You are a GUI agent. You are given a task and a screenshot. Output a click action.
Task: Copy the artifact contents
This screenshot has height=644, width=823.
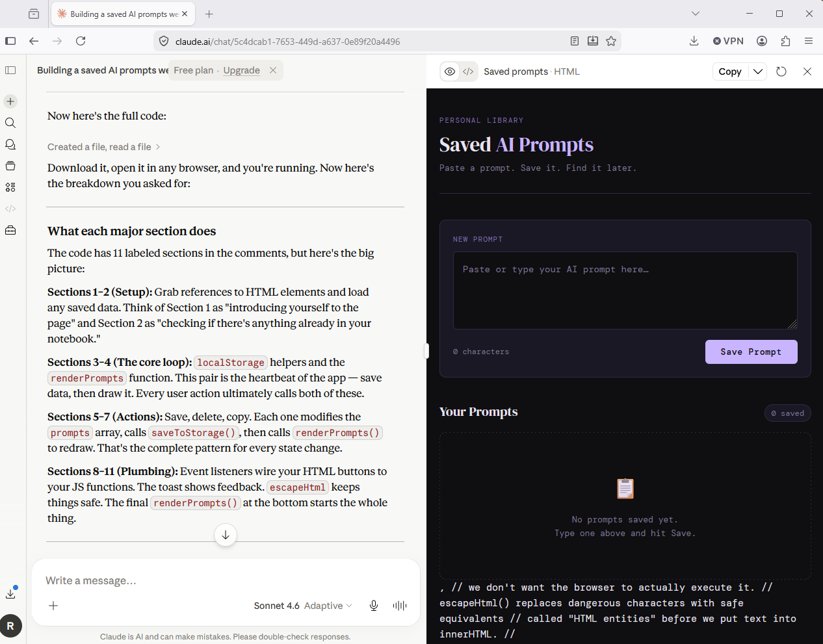[x=730, y=71]
